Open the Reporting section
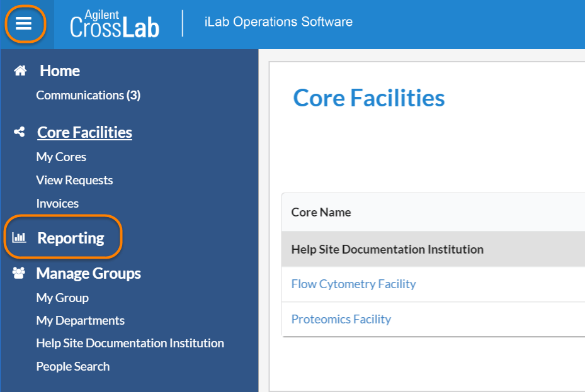 71,238
